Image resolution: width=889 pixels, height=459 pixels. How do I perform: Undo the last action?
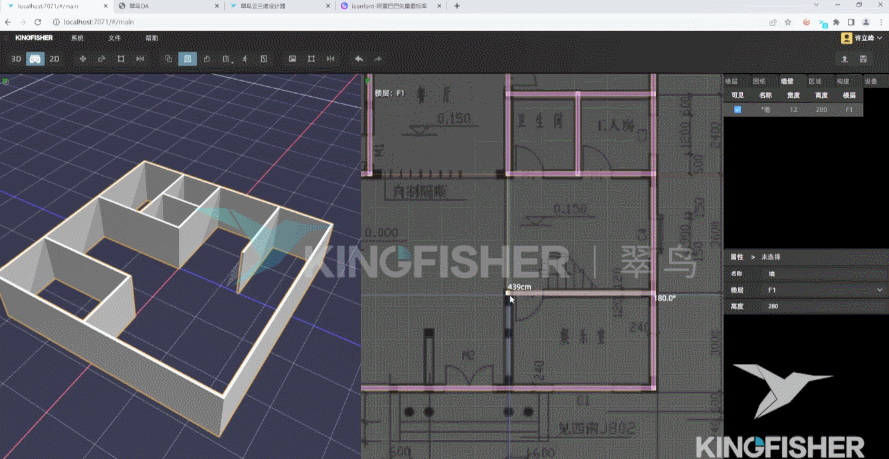click(359, 59)
